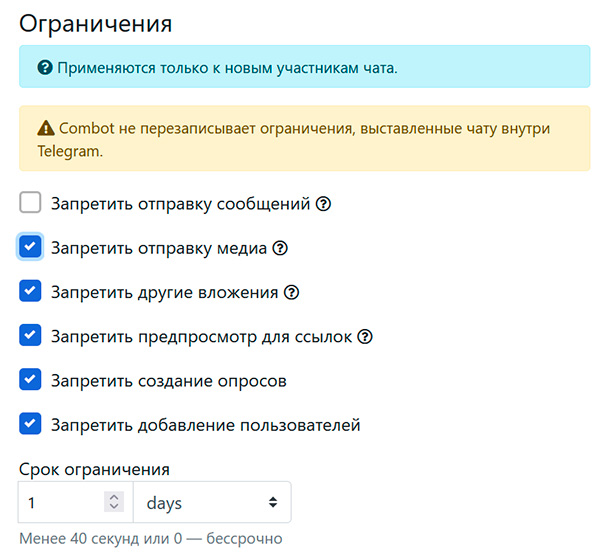Click help icon beside 'Запретить предпросмотр для ссылок'

365,337
